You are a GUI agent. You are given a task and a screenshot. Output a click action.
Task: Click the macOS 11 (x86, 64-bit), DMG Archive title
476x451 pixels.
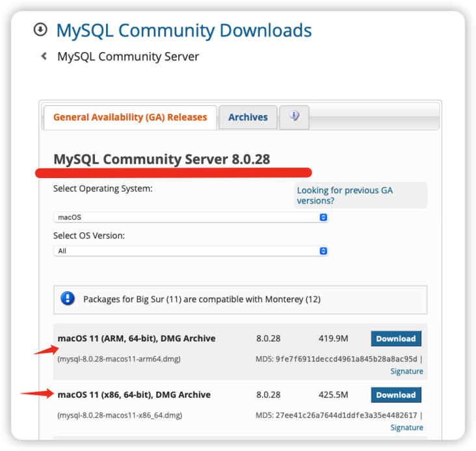pos(134,395)
